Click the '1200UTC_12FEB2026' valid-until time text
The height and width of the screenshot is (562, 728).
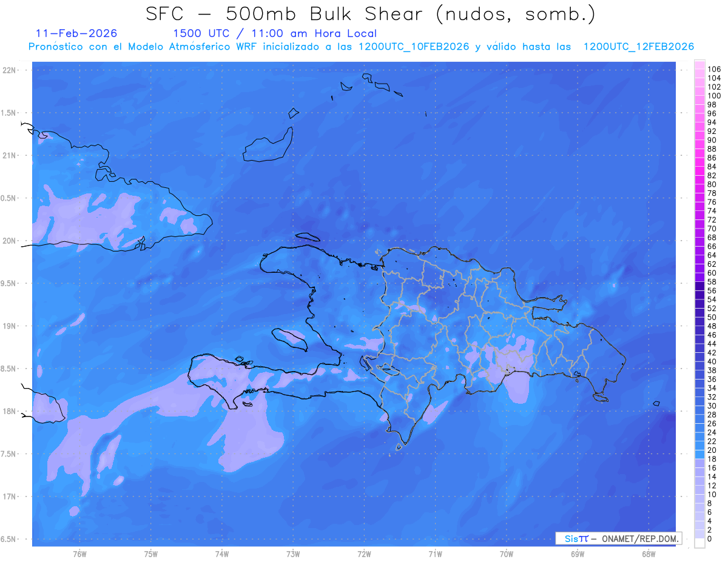639,47
